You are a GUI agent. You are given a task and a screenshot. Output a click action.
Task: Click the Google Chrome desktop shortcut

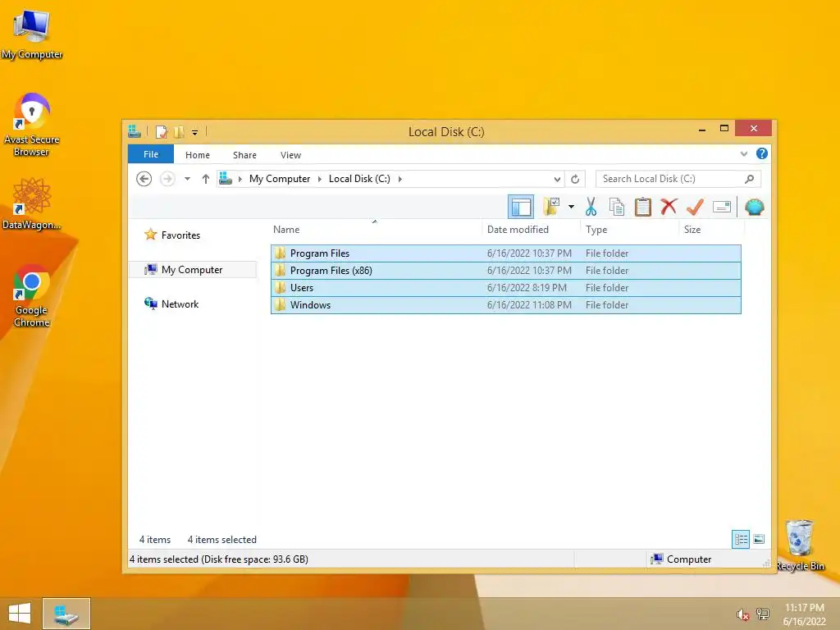click(x=32, y=295)
